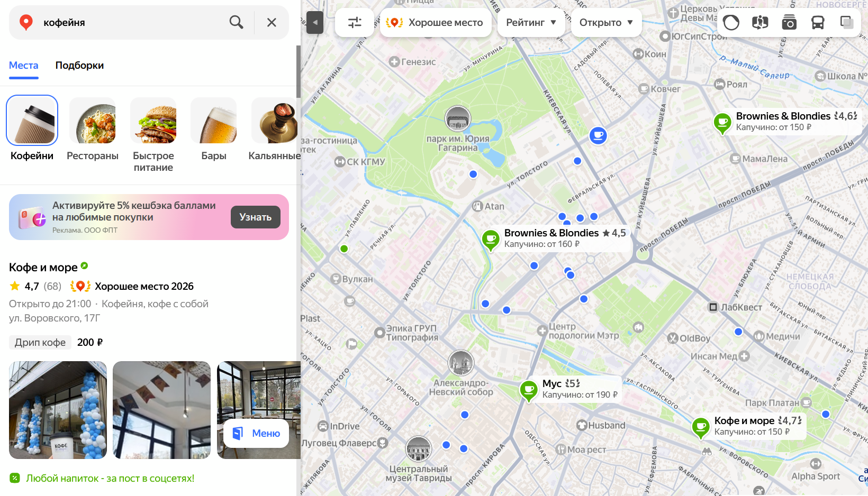Click the Вулкан place icon
Screen dimensions: 868x496
pos(336,279)
